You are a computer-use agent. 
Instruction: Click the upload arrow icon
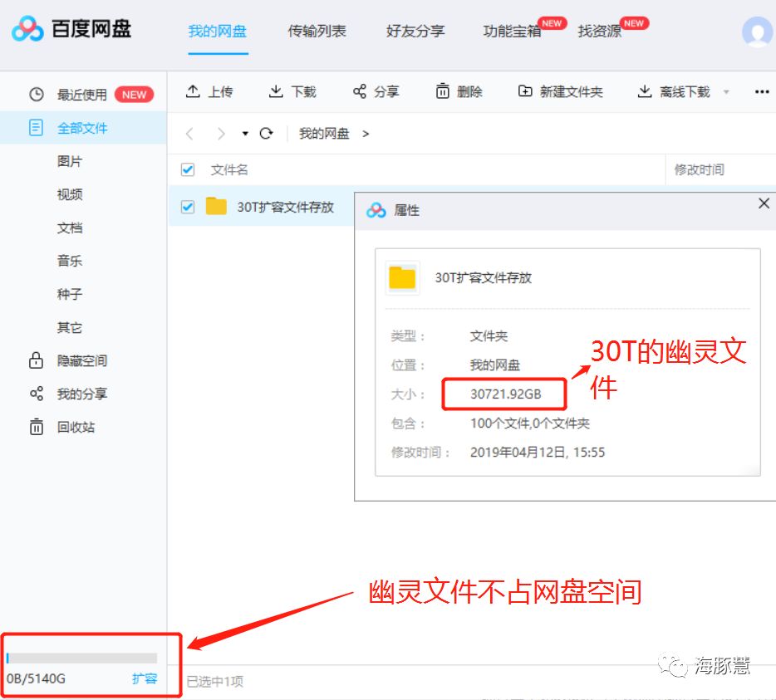pyautogui.click(x=193, y=91)
